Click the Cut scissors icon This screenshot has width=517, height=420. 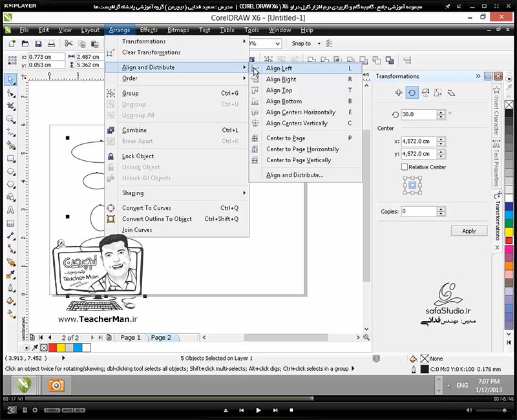point(69,43)
